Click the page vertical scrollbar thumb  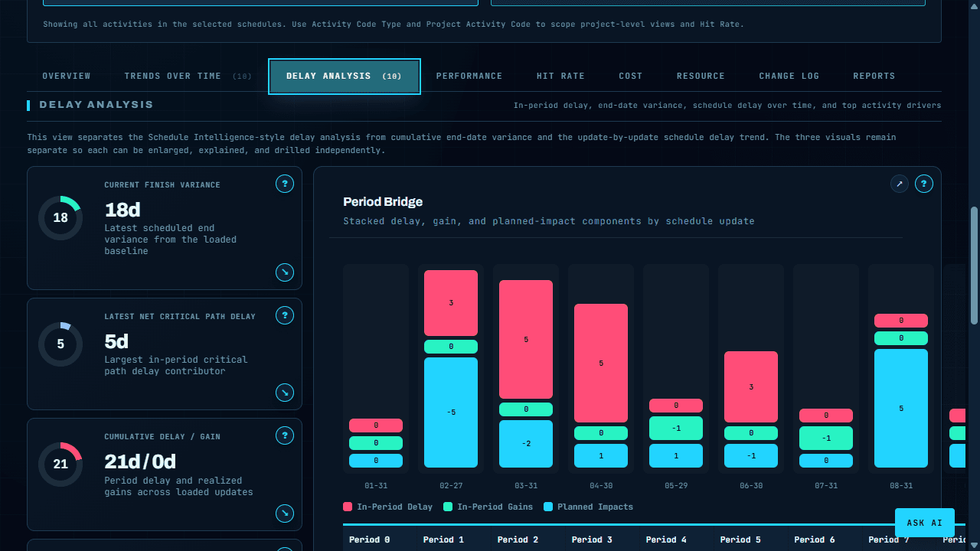pyautogui.click(x=974, y=265)
